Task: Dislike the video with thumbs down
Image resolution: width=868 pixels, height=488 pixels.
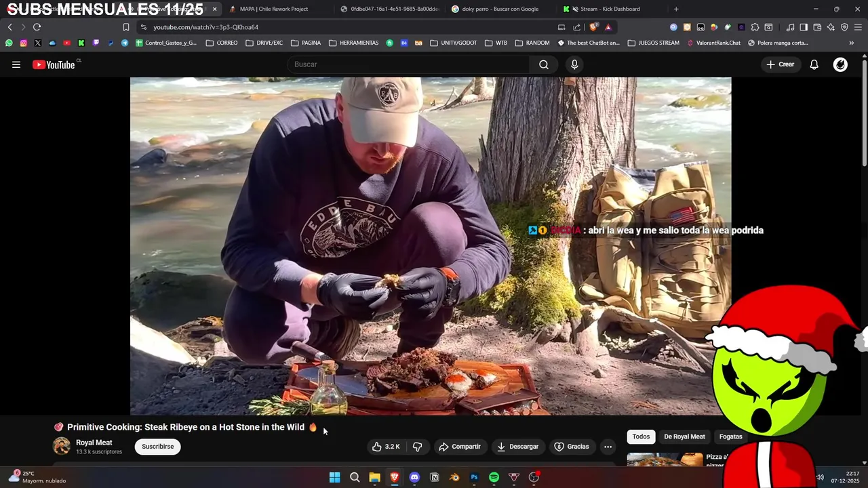Action: pyautogui.click(x=418, y=447)
